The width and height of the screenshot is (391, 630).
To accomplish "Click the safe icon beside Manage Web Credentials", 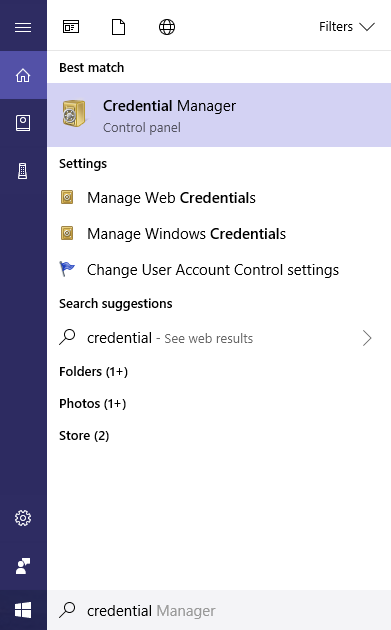I will [67, 197].
